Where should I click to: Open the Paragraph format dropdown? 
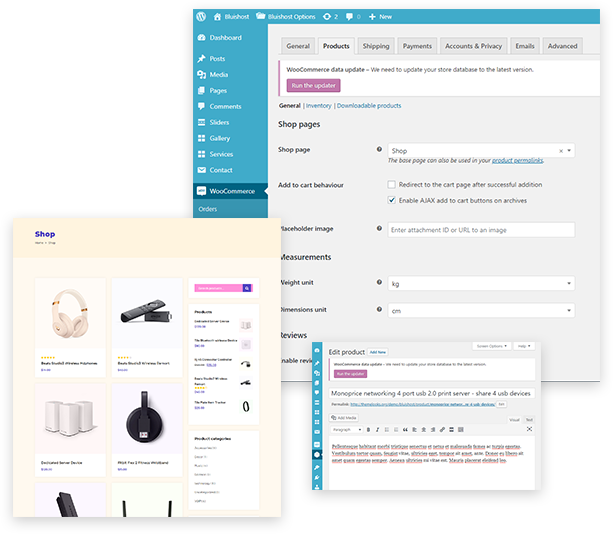(346, 430)
